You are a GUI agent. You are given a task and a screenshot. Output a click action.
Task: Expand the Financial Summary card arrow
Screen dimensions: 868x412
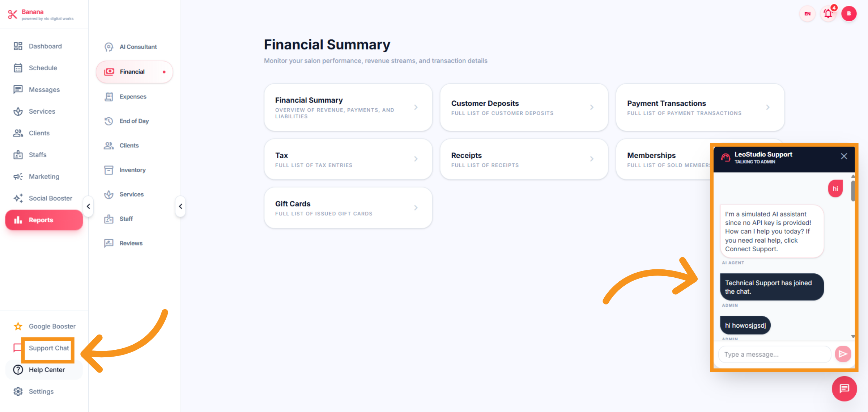coord(416,107)
